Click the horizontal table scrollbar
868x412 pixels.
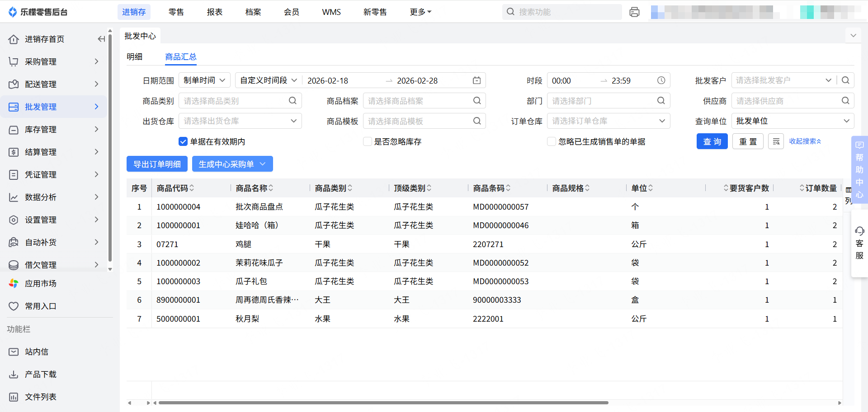coord(383,403)
